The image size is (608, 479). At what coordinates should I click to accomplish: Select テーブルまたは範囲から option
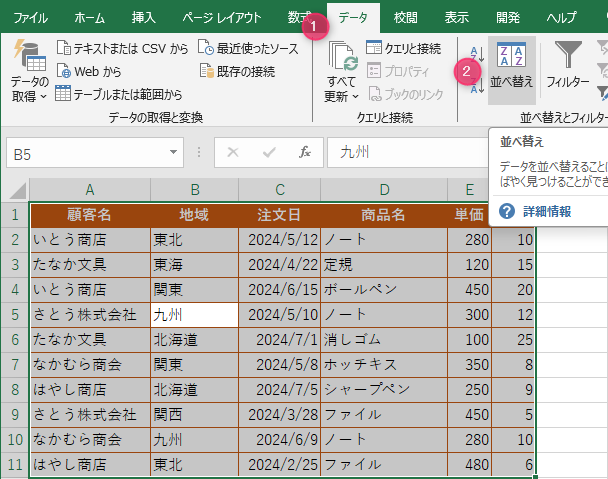coord(118,95)
